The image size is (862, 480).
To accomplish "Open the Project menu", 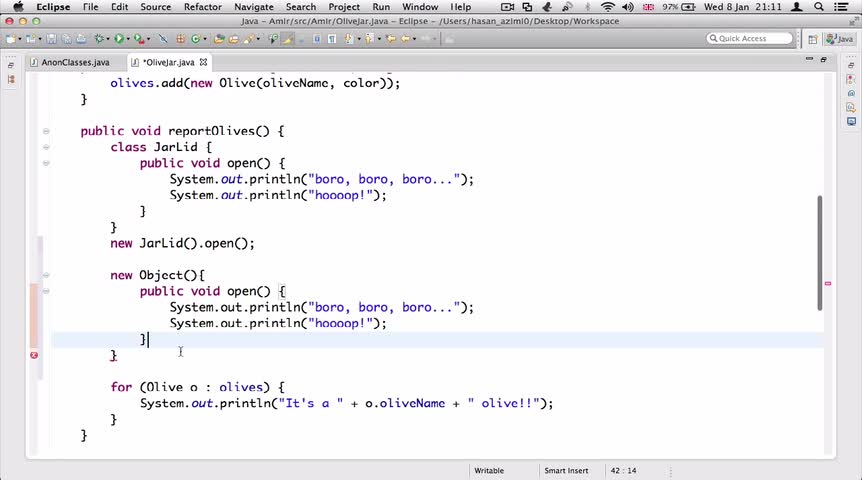I will pyautogui.click(x=344, y=7).
